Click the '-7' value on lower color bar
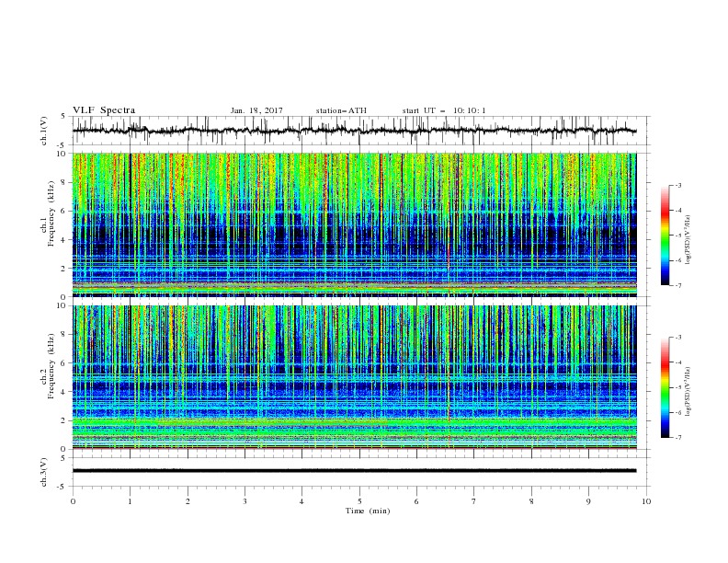Image resolution: width=728 pixels, height=563 pixels. point(677,437)
